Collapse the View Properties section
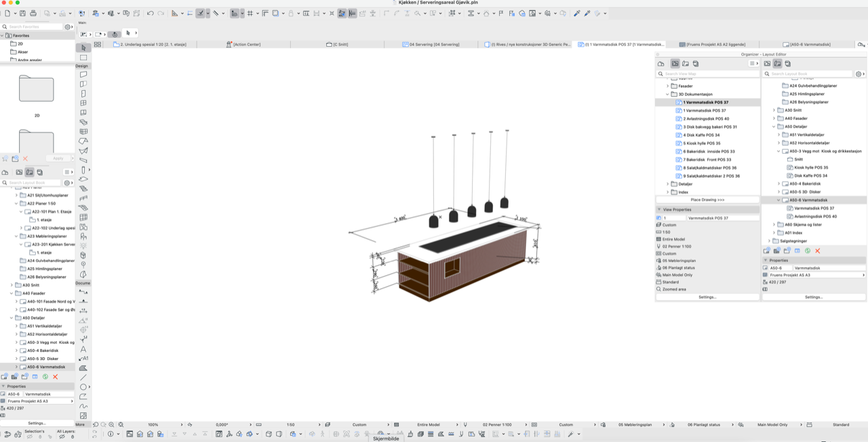This screenshot has width=868, height=442. [658, 209]
